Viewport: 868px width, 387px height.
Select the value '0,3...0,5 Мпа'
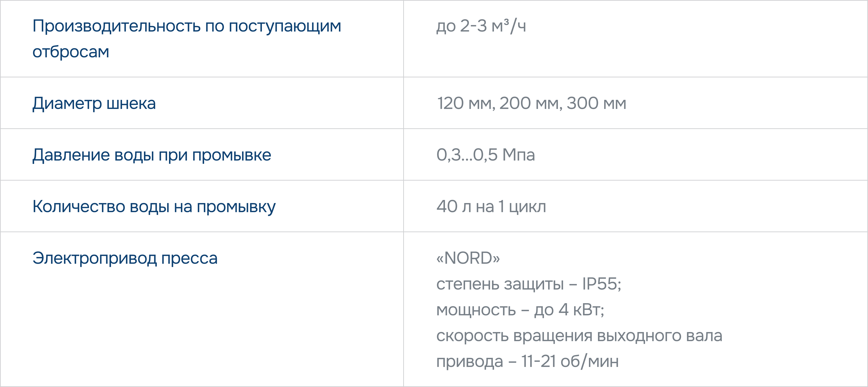point(486,155)
